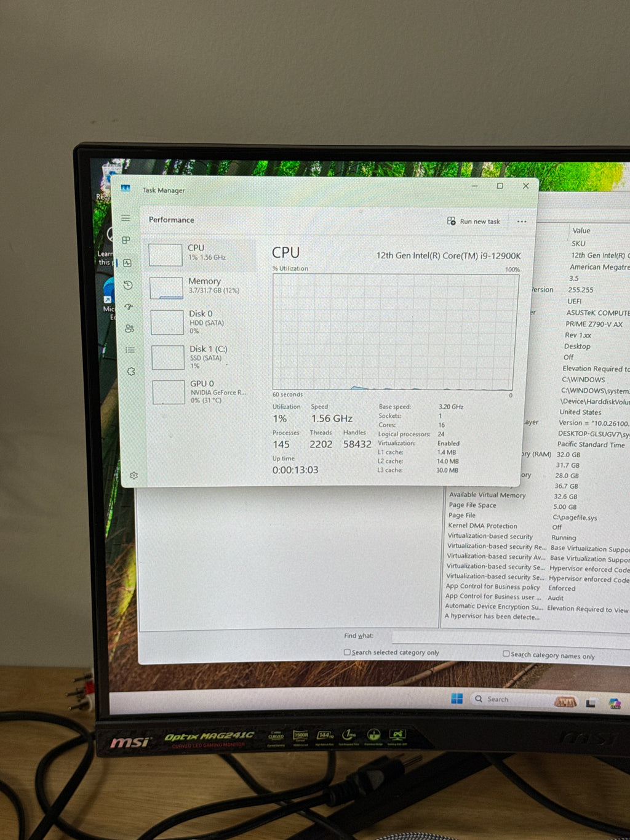This screenshot has width=630, height=840.
Task: Open the Users page icon
Action: 129,329
